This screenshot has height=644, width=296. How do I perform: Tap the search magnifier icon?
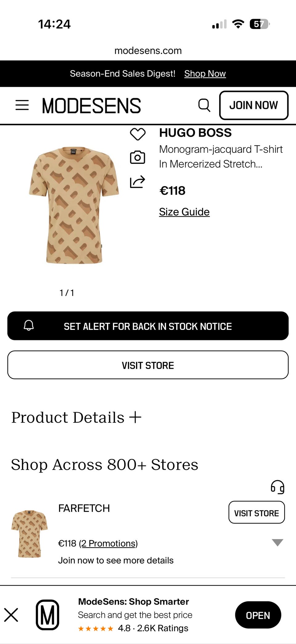tap(204, 105)
